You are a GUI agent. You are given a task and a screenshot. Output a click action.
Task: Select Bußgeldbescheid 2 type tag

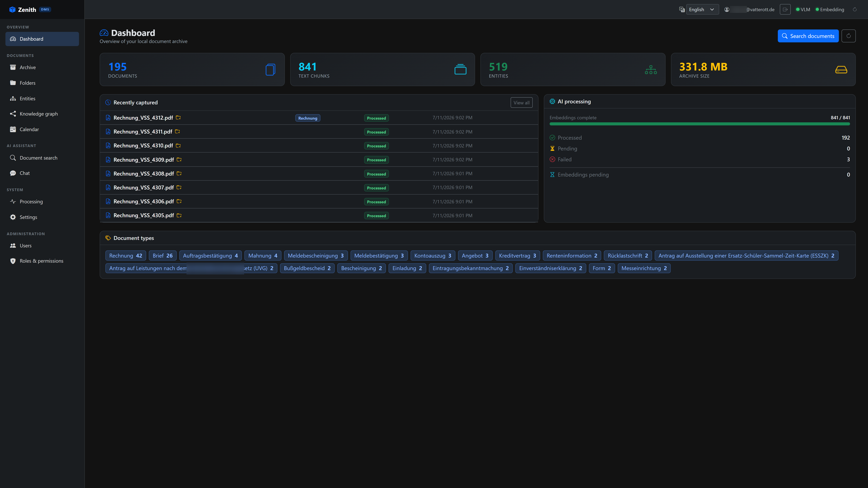coord(307,268)
